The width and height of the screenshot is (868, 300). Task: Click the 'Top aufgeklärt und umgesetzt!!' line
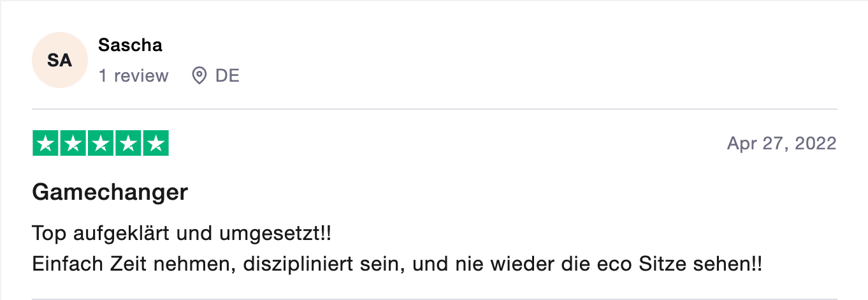click(x=182, y=234)
